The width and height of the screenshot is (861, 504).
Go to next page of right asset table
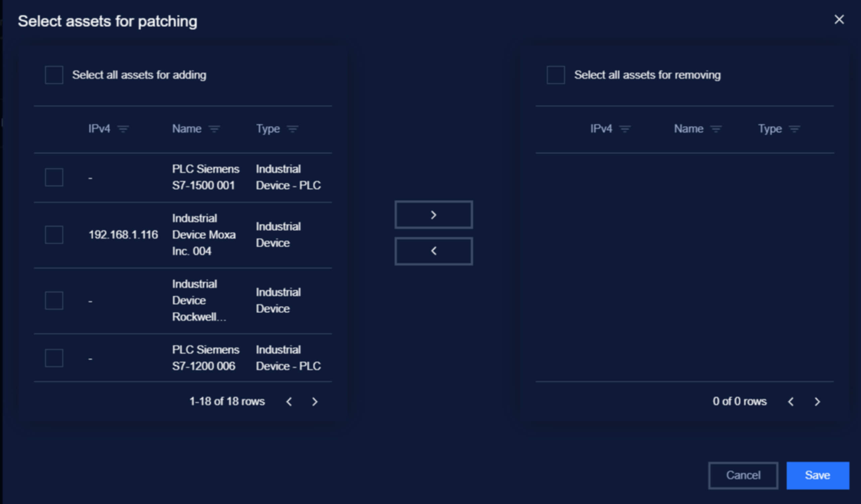point(817,401)
